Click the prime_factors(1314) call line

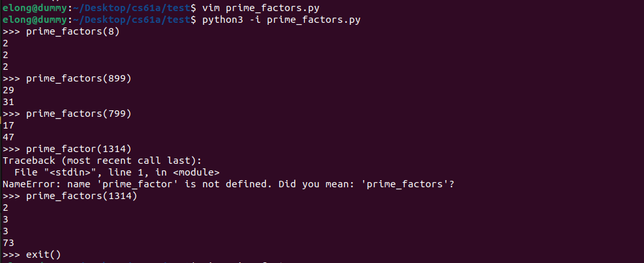coord(82,196)
